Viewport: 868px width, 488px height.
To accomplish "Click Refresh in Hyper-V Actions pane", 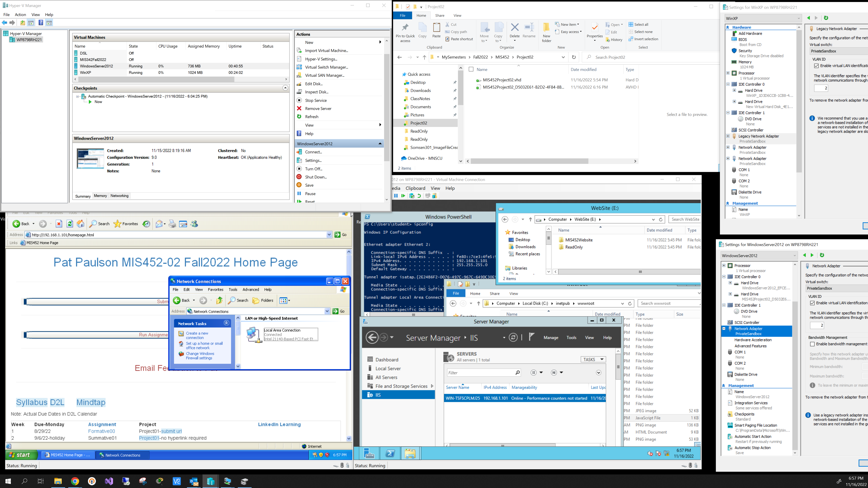I will [x=311, y=117].
